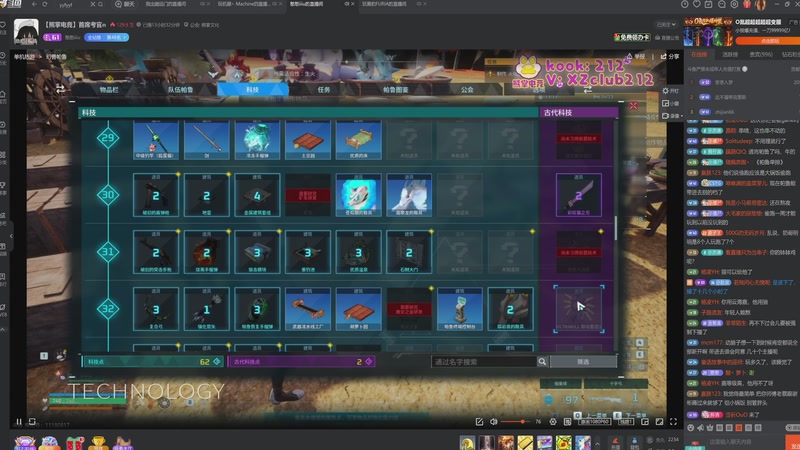Viewport: 800px width, 450px height.
Task: Unlock the 垂钓池 fishing pond technology
Action: (308, 252)
